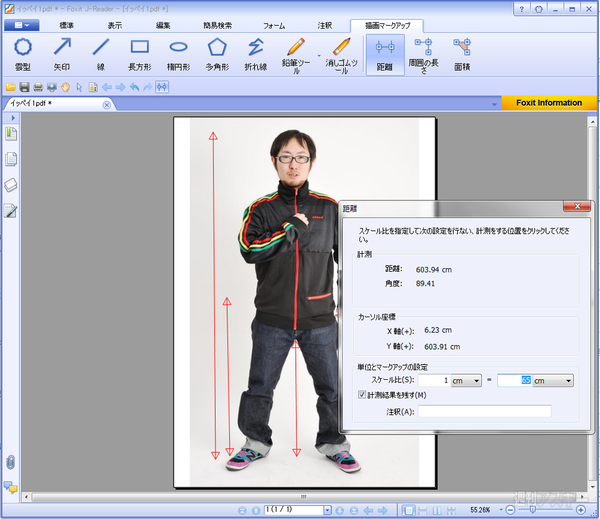This screenshot has width=600, height=519.
Task: Open the 簡易検索 ribbon tab
Action: pyautogui.click(x=217, y=26)
